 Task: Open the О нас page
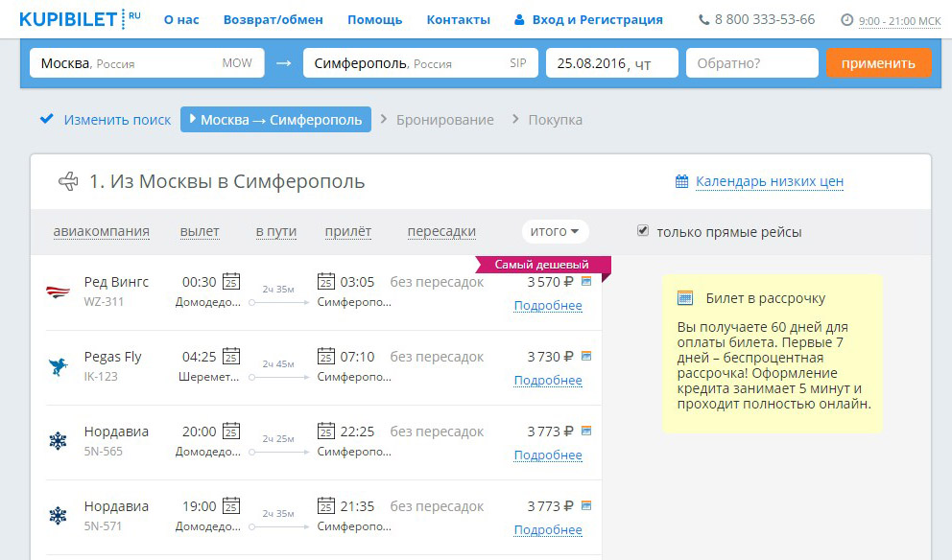click(181, 19)
